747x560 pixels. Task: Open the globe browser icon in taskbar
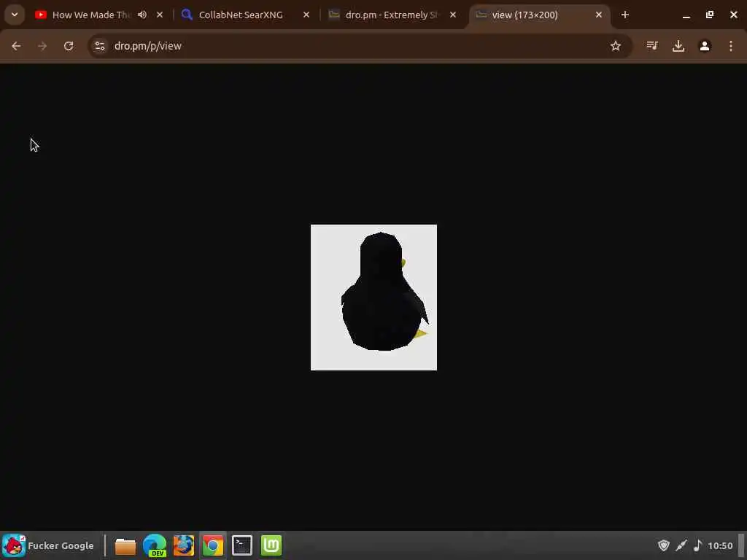184,545
